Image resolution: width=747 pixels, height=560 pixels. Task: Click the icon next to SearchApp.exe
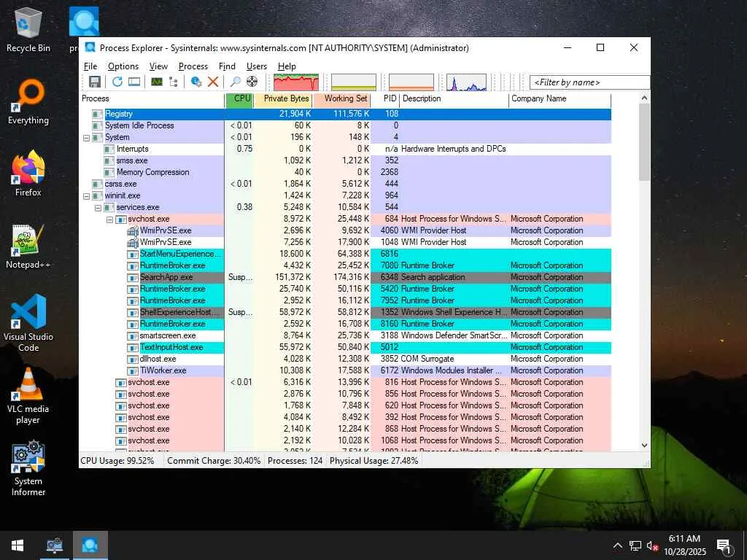point(133,277)
